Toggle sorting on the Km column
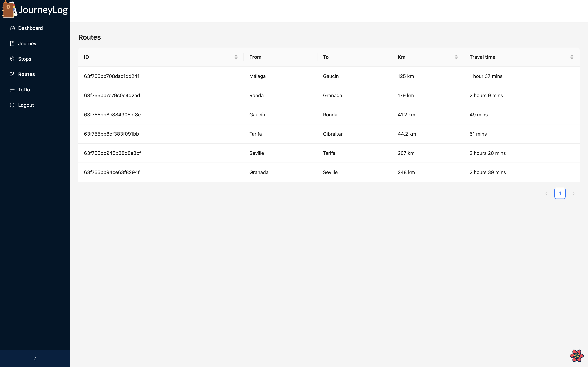Viewport: 588px width, 367px height. [x=456, y=57]
